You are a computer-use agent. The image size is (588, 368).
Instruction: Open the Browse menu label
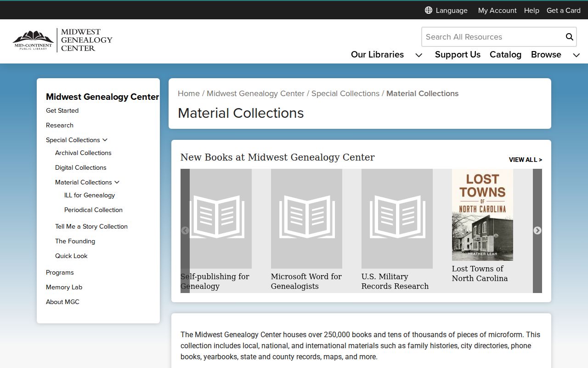coord(546,54)
